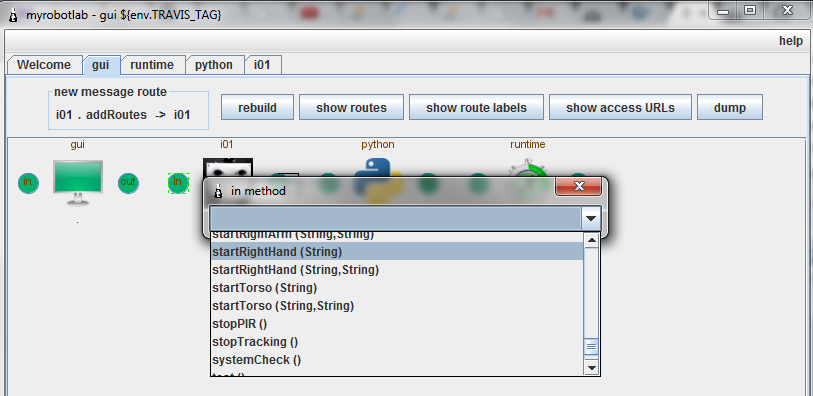Click the runtime service gauge icon

pyautogui.click(x=527, y=167)
